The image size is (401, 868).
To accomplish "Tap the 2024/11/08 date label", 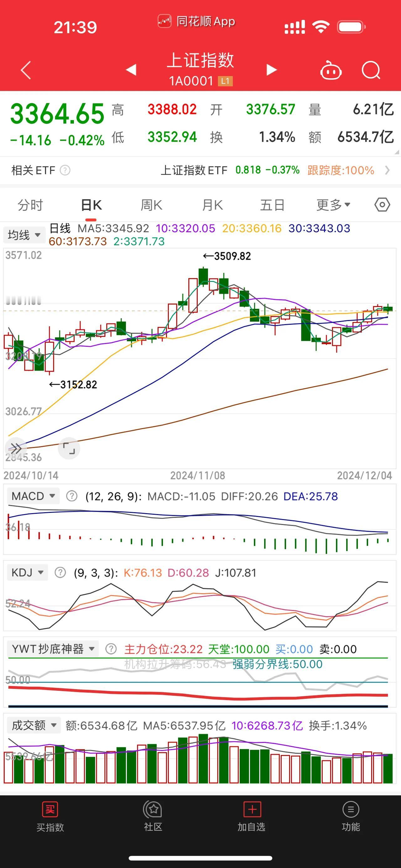I will (x=198, y=475).
